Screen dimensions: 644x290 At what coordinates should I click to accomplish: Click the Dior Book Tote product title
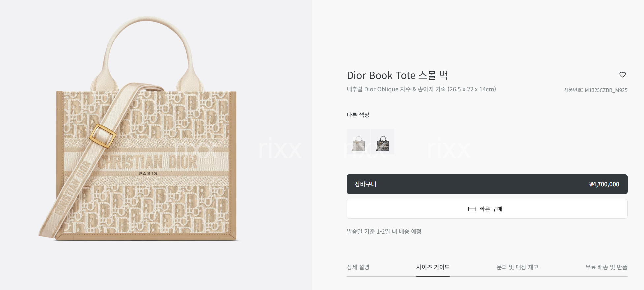(x=397, y=75)
